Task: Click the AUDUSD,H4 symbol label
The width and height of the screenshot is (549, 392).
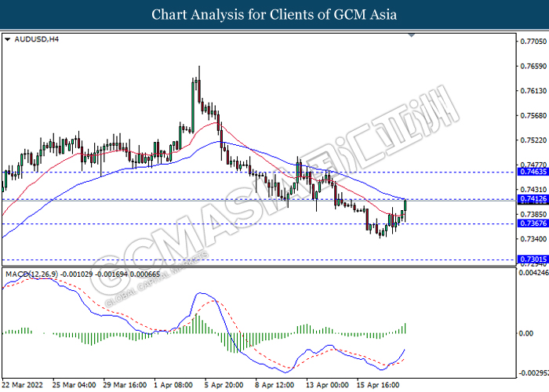Action: 36,39
